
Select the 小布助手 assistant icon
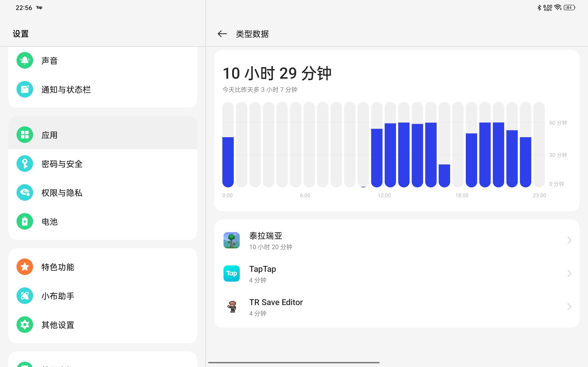[25, 296]
